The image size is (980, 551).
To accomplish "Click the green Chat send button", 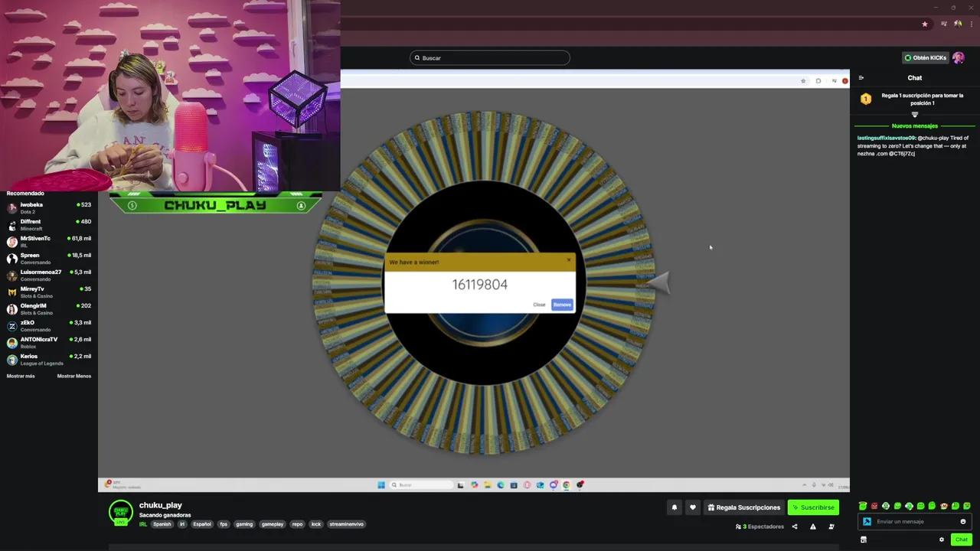I will click(962, 540).
